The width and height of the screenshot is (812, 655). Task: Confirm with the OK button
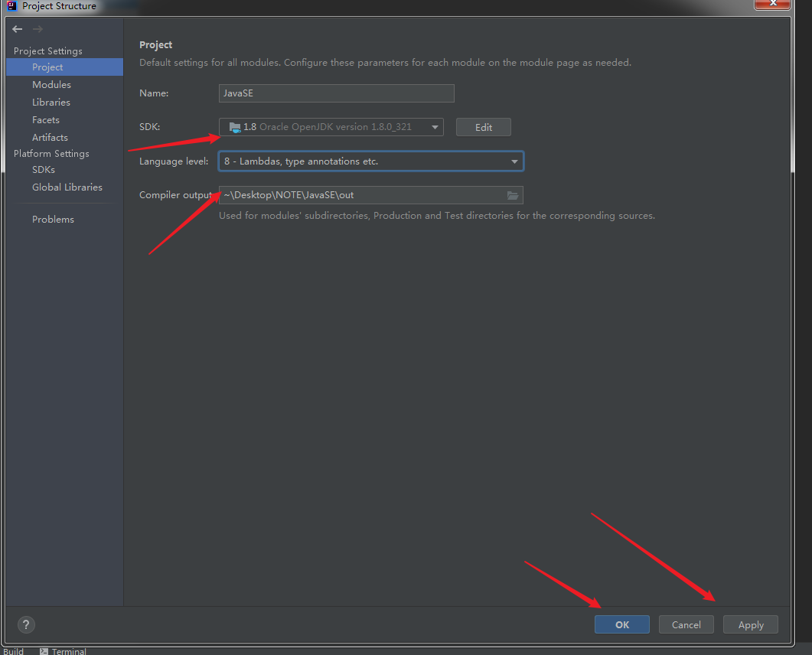[x=622, y=624]
